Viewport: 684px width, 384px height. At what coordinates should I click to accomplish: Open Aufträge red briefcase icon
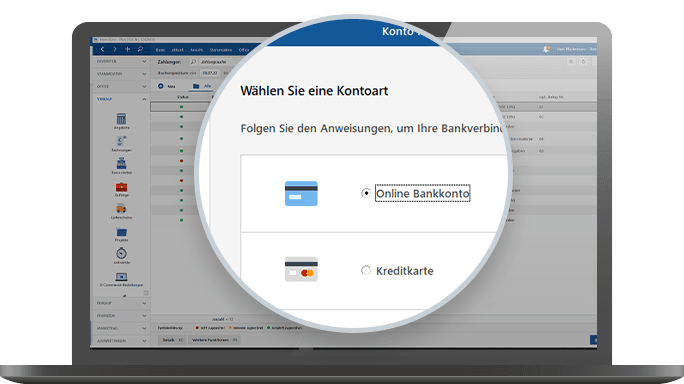tap(121, 187)
